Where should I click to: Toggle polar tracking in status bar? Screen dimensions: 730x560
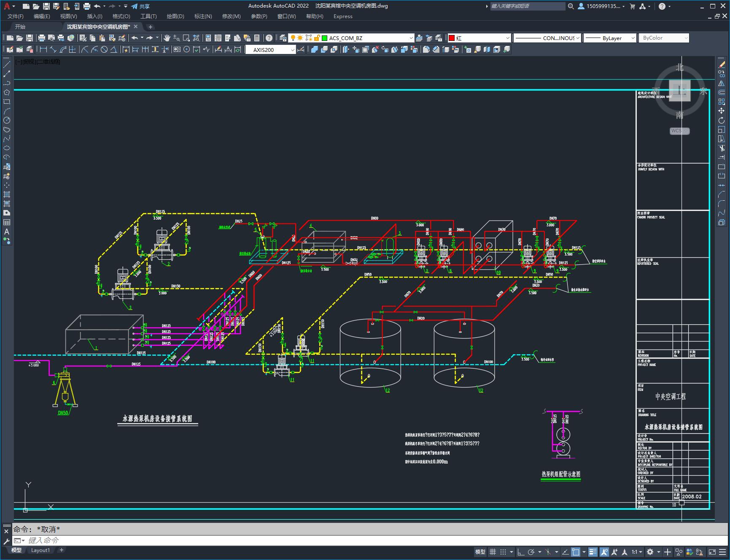pyautogui.click(x=531, y=552)
